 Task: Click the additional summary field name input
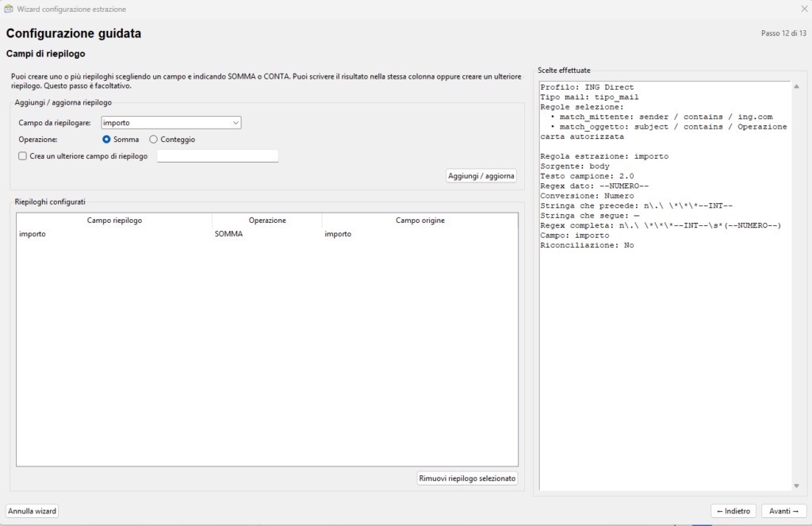point(218,156)
